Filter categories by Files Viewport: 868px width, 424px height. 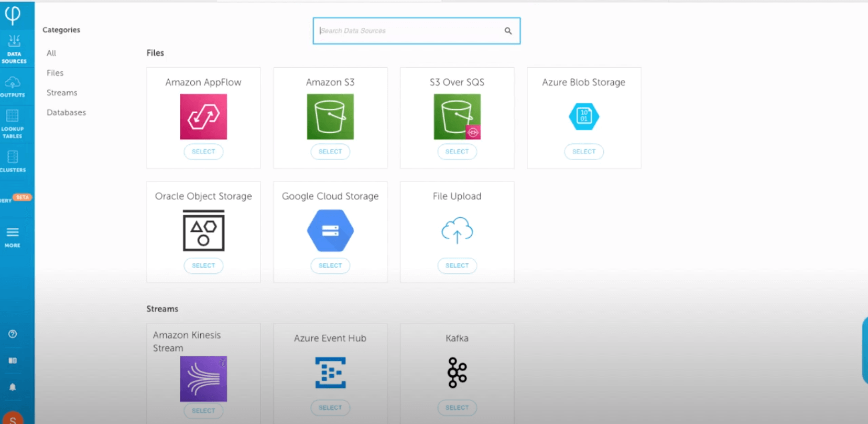(55, 73)
